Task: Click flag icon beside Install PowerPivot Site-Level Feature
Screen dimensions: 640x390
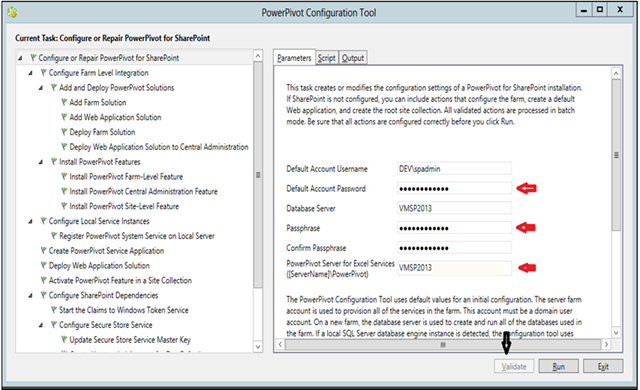Action: (x=64, y=206)
